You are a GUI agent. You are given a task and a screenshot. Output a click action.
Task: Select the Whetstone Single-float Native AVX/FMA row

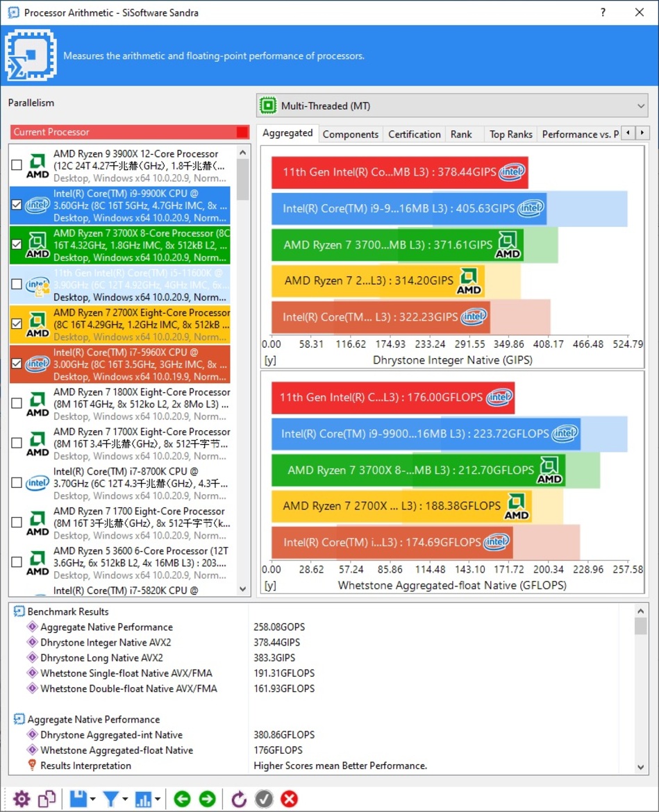click(x=322, y=673)
